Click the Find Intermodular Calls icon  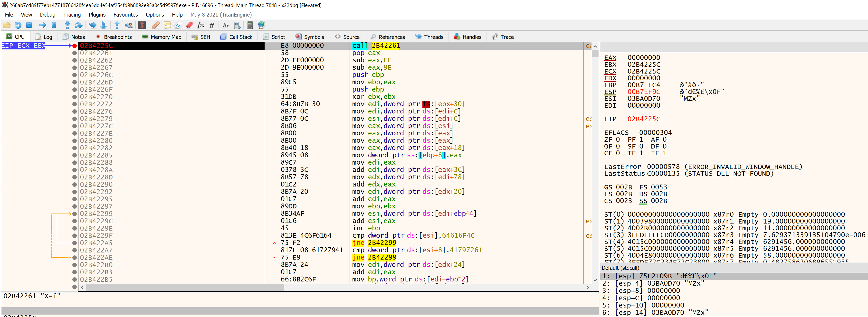click(237, 25)
